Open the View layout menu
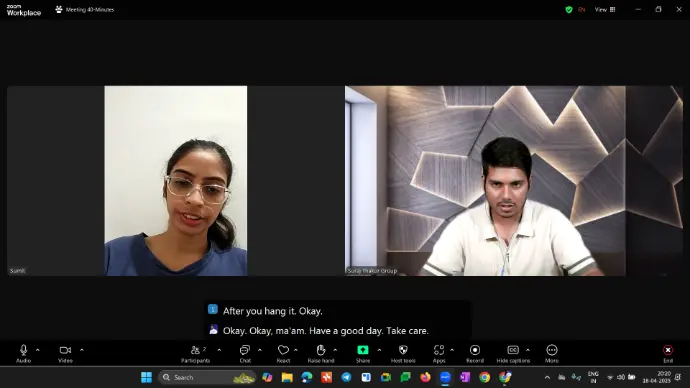Screen dimensions: 690x388 [x=605, y=9]
